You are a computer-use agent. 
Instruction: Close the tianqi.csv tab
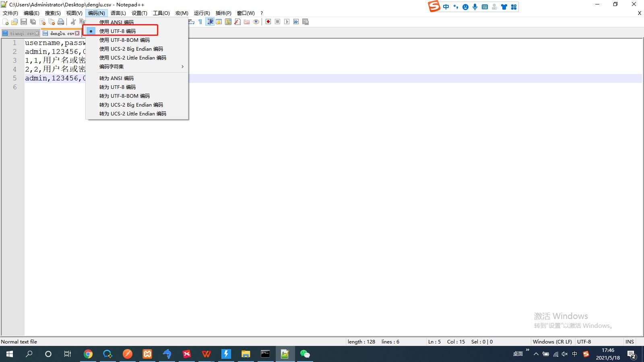pyautogui.click(x=37, y=33)
